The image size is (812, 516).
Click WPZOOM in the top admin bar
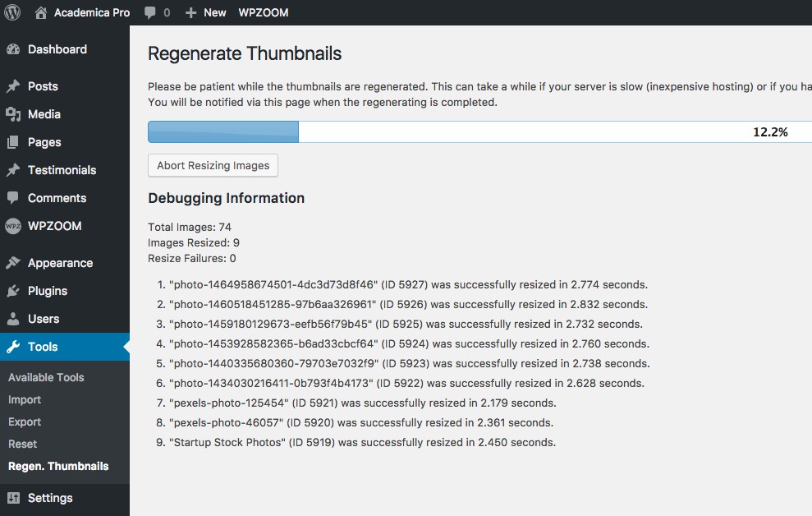click(x=263, y=13)
